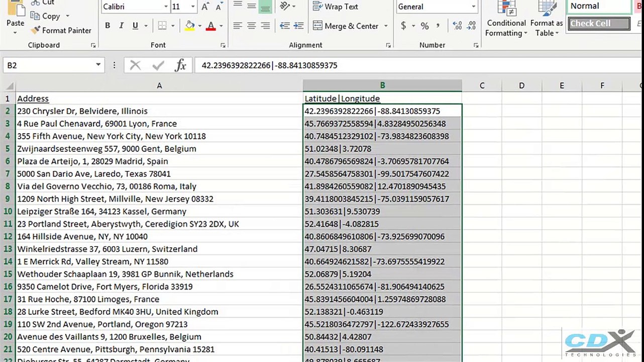This screenshot has height=362, width=644.
Task: Select cell with 355 Fifth Avenue address
Action: click(159, 136)
